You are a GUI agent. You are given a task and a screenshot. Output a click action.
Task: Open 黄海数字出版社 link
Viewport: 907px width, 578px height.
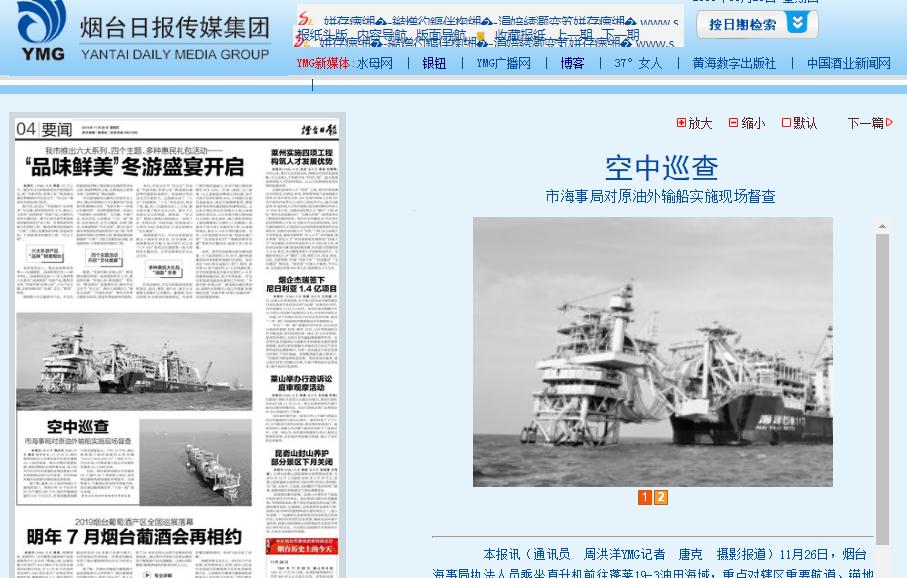[x=734, y=63]
